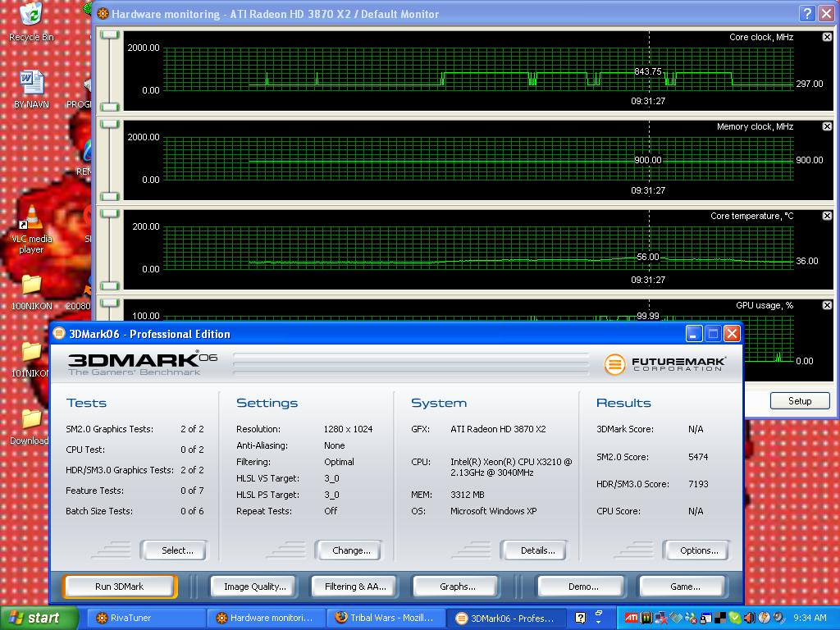
Task: Click the MEM value 3312 MB
Action: pyautogui.click(x=467, y=495)
